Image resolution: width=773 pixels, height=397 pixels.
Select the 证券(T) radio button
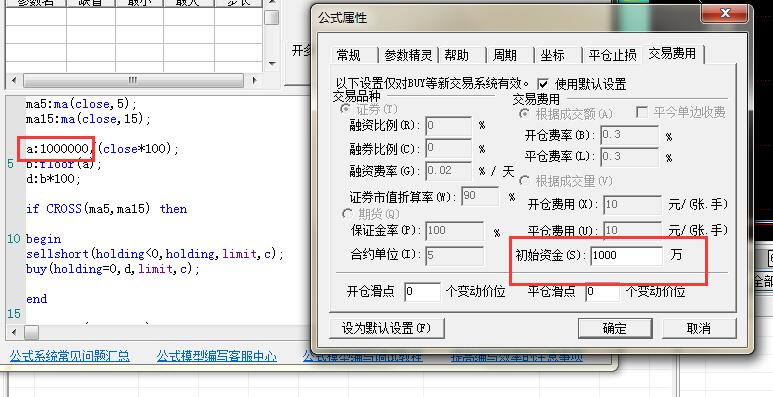coord(346,109)
